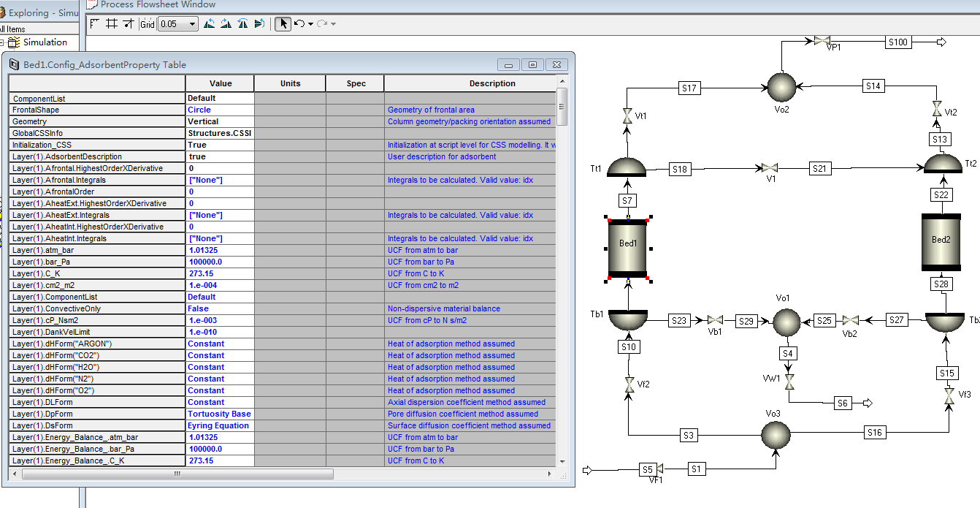This screenshot has width=980, height=508.
Task: Toggle the grid display hash icon
Action: 112,24
